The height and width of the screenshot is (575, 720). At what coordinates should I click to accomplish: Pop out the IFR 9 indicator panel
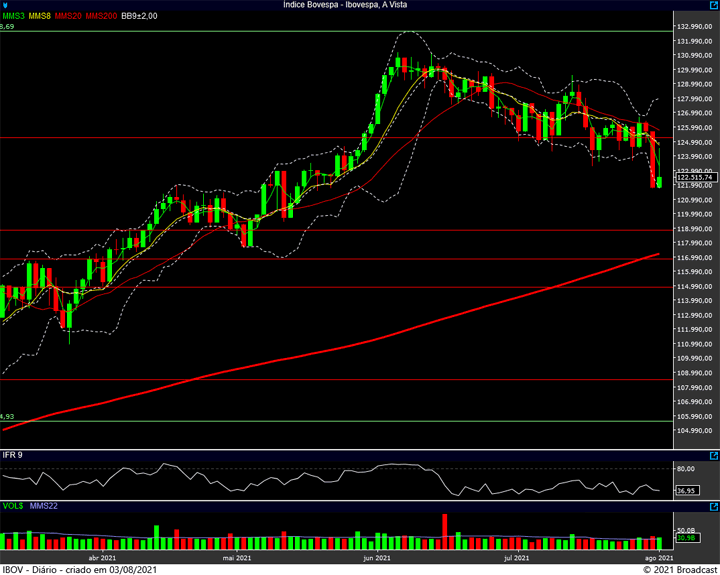pos(714,455)
